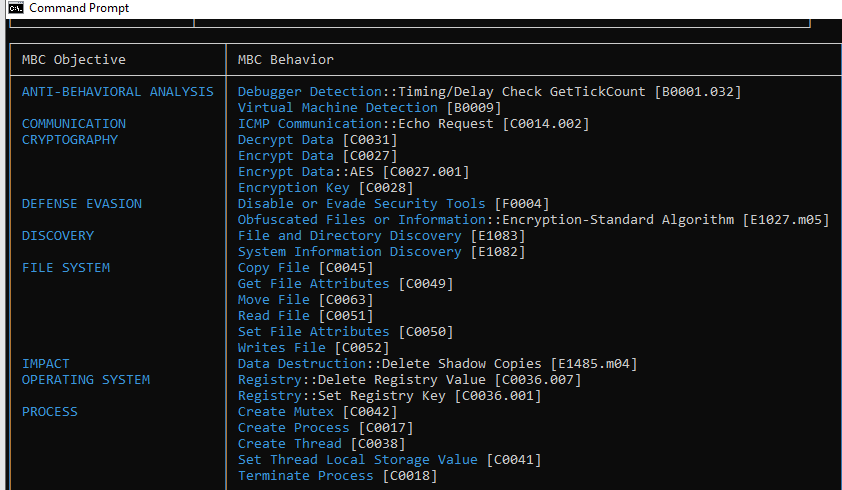Image resolution: width=842 pixels, height=490 pixels.
Task: Click Create Thread [C0038] row
Action: pyautogui.click(x=321, y=444)
